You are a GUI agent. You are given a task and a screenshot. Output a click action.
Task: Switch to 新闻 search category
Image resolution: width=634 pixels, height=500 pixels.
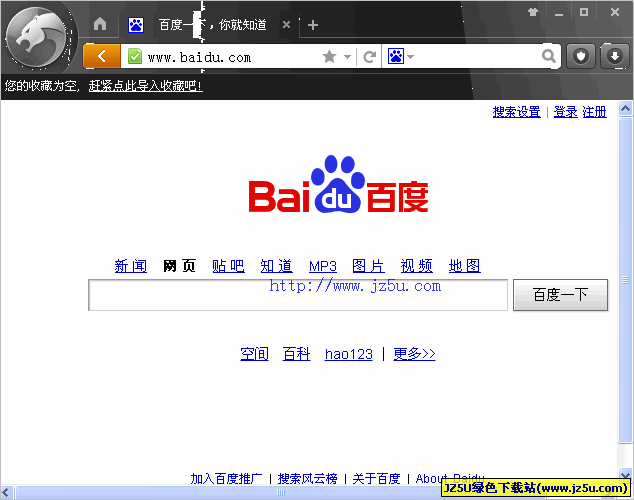tap(131, 266)
